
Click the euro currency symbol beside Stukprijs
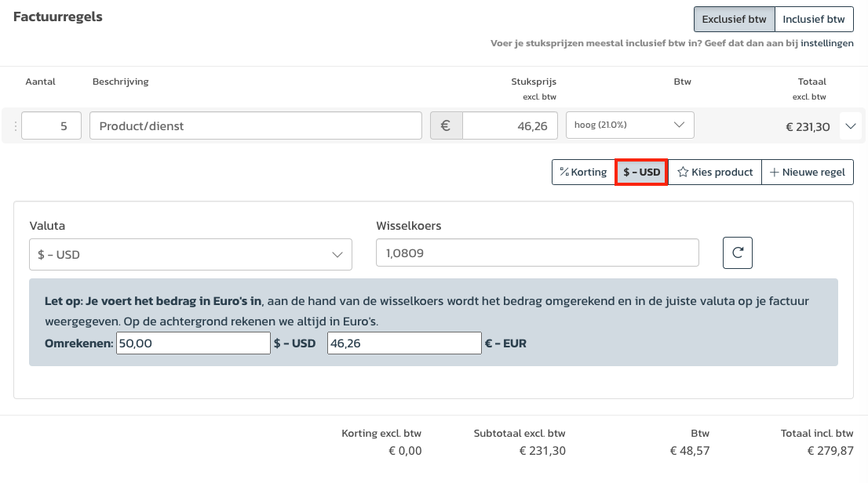[x=446, y=125]
